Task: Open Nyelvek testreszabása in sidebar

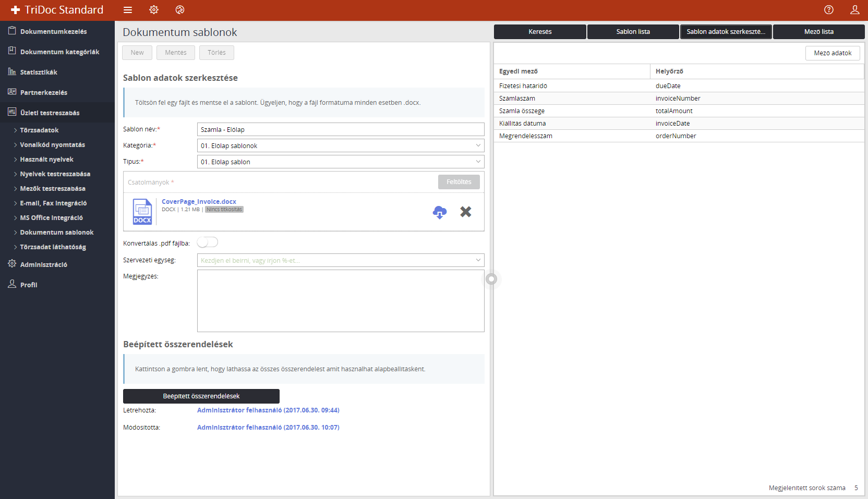Action: 55,174
